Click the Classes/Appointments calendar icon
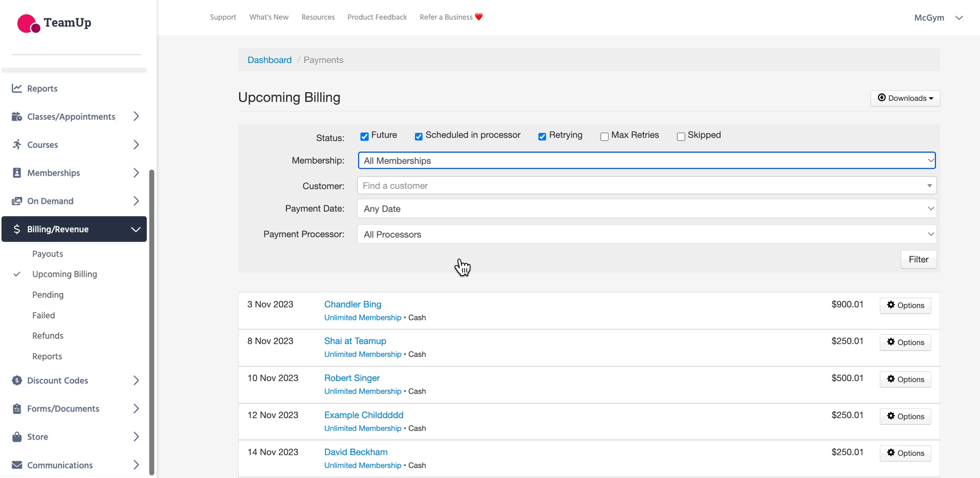 coord(17,117)
